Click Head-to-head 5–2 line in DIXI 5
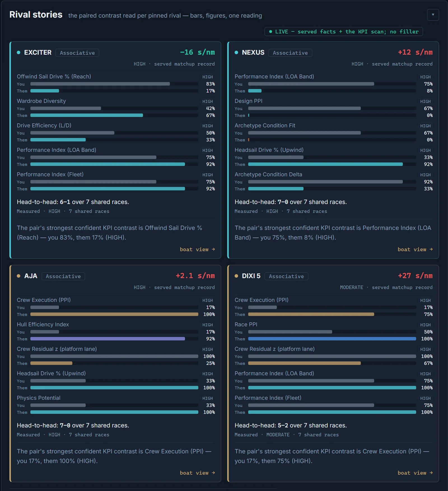 pyautogui.click(x=291, y=425)
